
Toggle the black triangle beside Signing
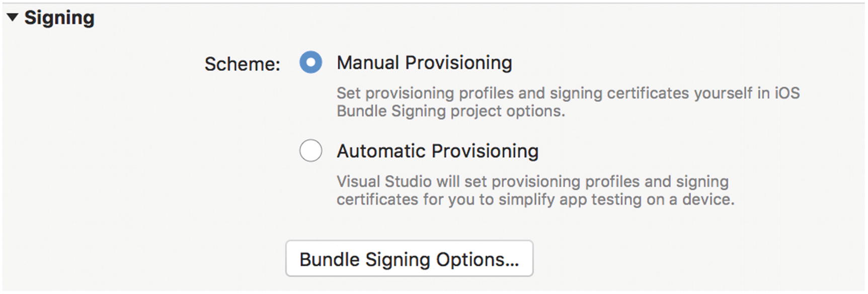pos(13,18)
